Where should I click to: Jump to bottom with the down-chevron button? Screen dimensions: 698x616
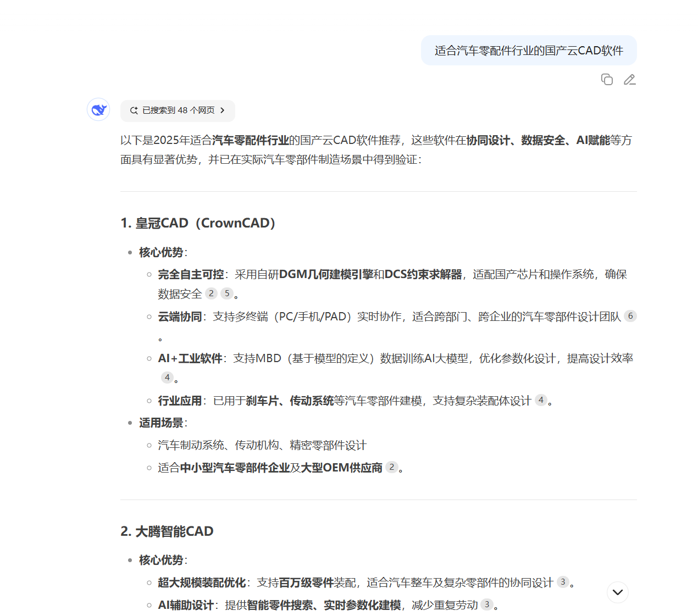pos(618,592)
